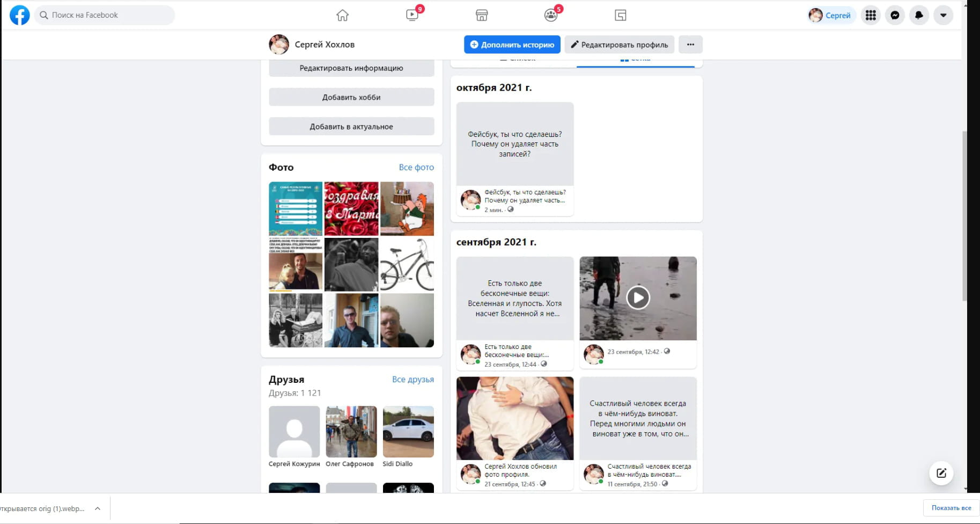
Task: Click the Поиск на Facebook search field
Action: [105, 15]
